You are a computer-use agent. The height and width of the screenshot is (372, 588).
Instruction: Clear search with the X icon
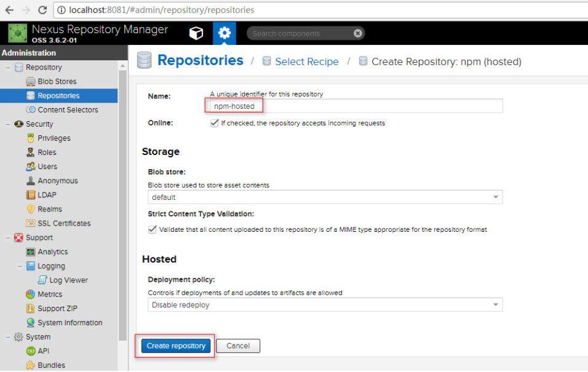click(358, 33)
